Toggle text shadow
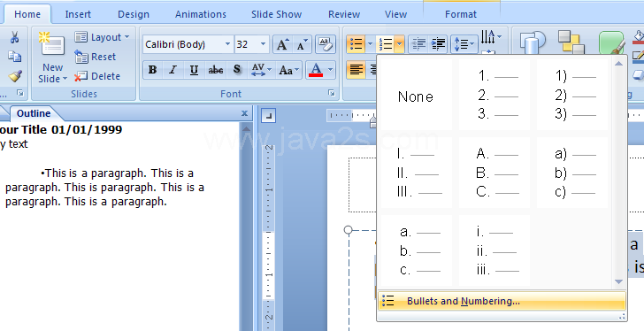 236,70
